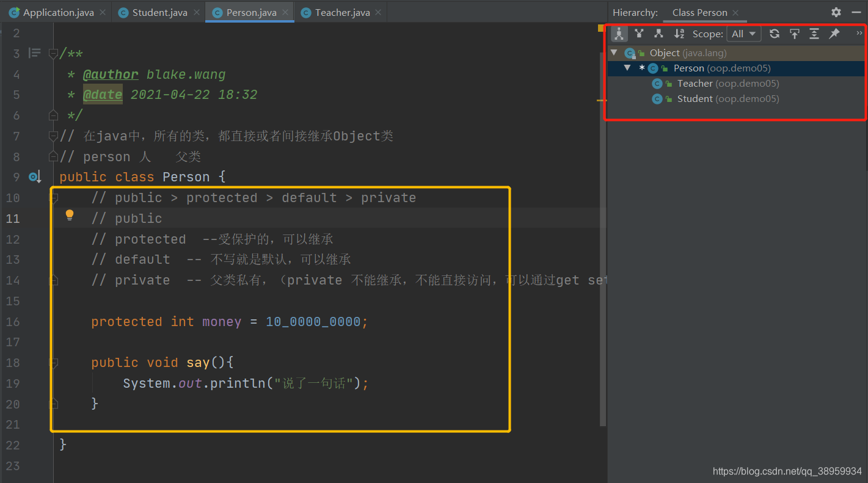This screenshot has width=868, height=483.
Task: Click the fold end marker at line 20
Action: (x=53, y=404)
